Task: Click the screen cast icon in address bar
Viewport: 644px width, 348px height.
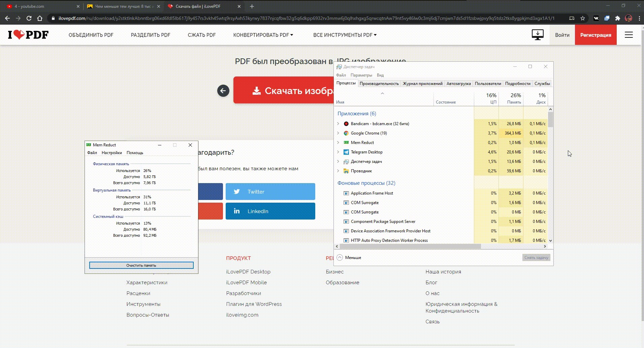Action: tap(572, 18)
